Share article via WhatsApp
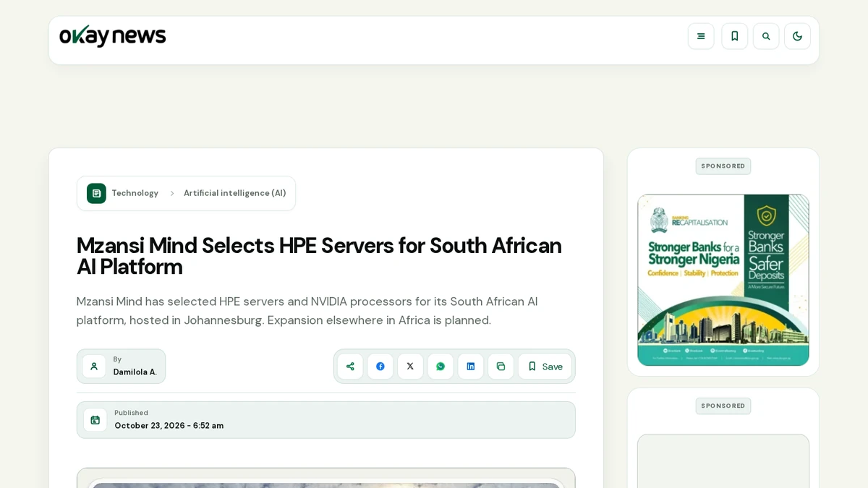868x488 pixels. click(x=441, y=367)
